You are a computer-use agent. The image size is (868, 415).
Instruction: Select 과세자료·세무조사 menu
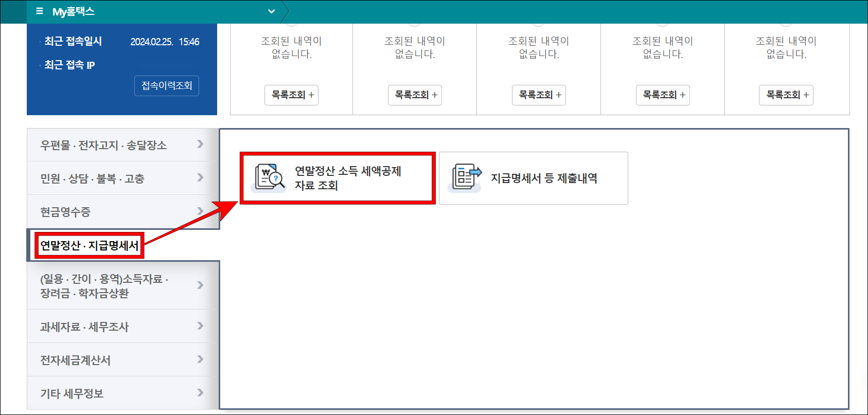pyautogui.click(x=123, y=327)
